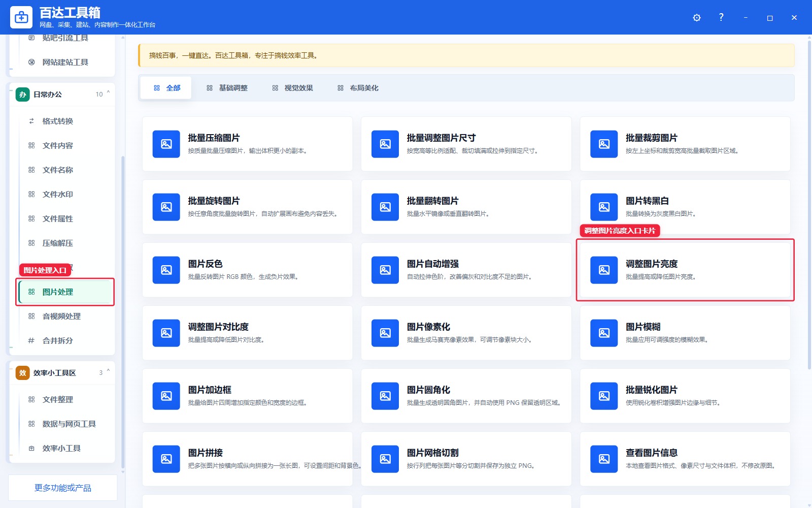Click the 批量裁剪图片 card icon
The height and width of the screenshot is (508, 812).
click(604, 144)
